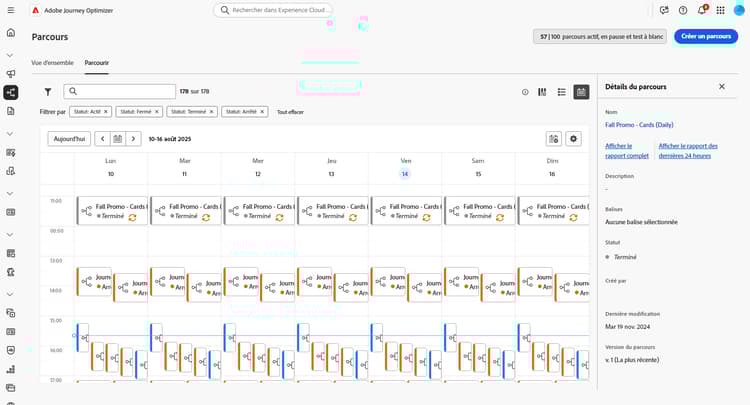This screenshot has height=405, width=750.
Task: Open the app switcher grid icon
Action: [x=720, y=10]
